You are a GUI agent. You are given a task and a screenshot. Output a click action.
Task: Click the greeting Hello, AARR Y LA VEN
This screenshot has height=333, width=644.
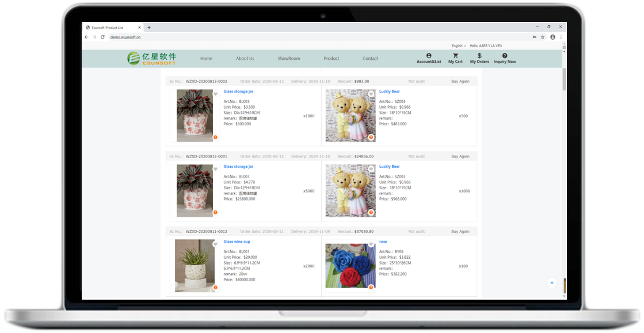click(x=486, y=45)
